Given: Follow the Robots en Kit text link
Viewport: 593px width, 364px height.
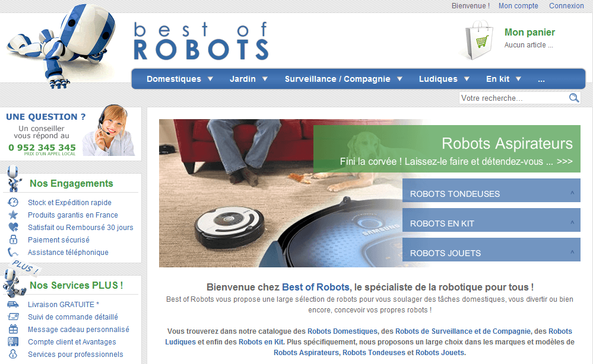Looking at the screenshot, I should [x=261, y=341].
